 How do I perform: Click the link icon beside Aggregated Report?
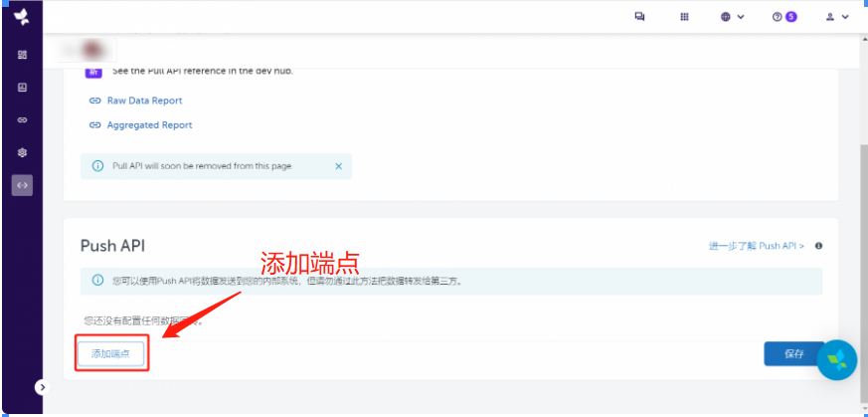(94, 125)
